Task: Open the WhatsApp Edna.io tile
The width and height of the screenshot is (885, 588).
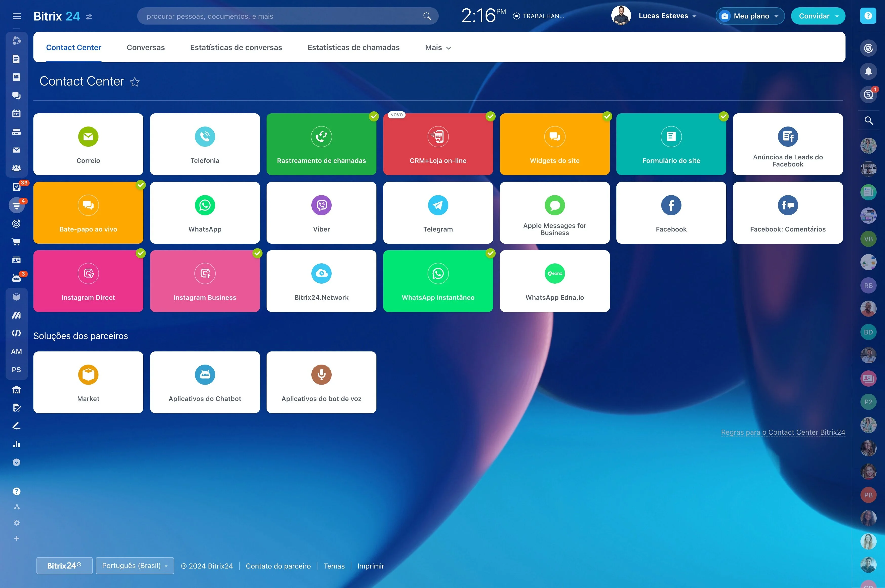Action: [554, 281]
